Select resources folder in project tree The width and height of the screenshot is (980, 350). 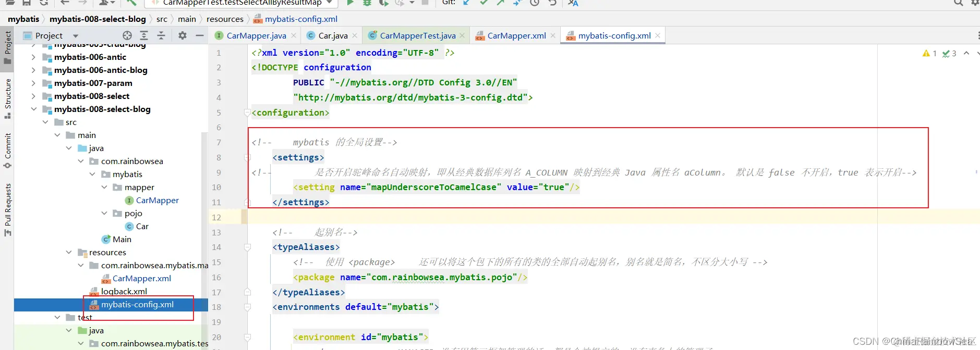pyautogui.click(x=102, y=253)
